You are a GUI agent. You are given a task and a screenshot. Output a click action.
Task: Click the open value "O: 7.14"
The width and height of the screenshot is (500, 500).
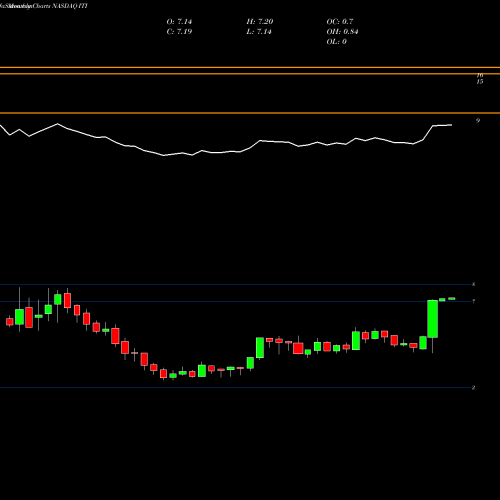(x=179, y=22)
